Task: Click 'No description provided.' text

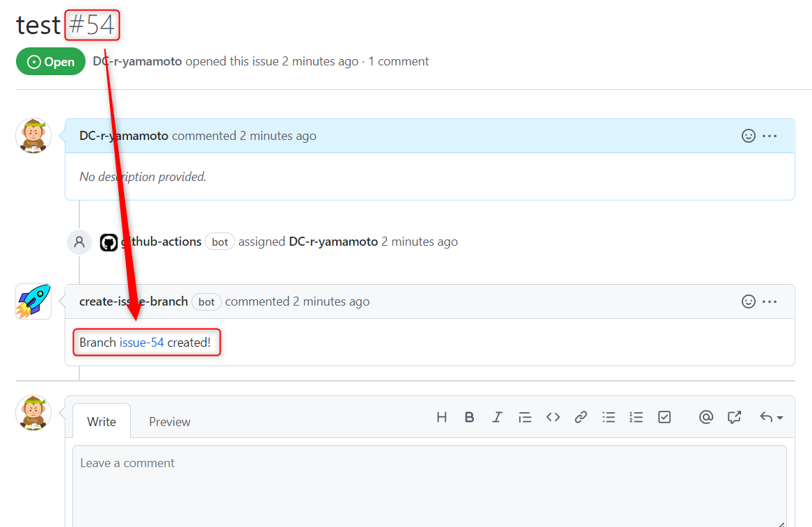Action: (143, 177)
